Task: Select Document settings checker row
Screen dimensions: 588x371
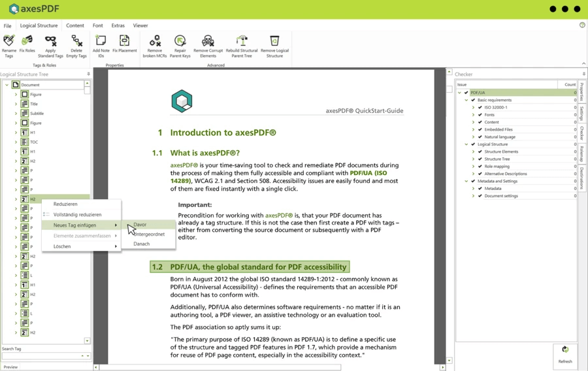Action: pos(517,195)
